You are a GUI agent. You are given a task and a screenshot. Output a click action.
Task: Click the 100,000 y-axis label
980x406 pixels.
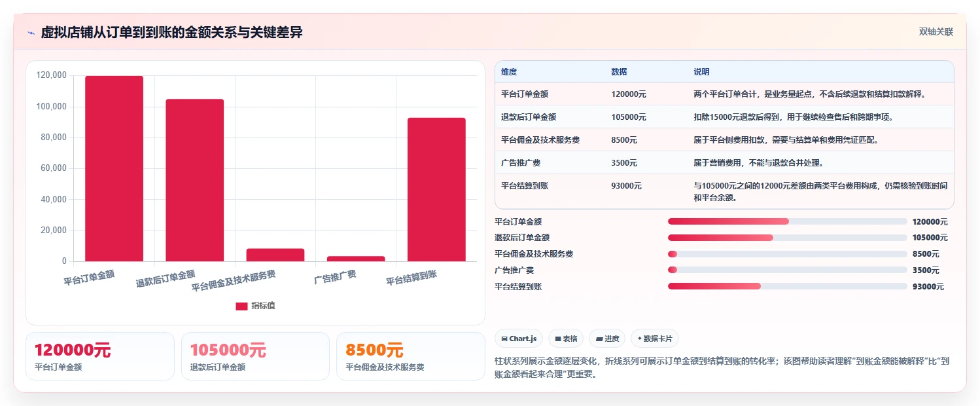point(51,107)
